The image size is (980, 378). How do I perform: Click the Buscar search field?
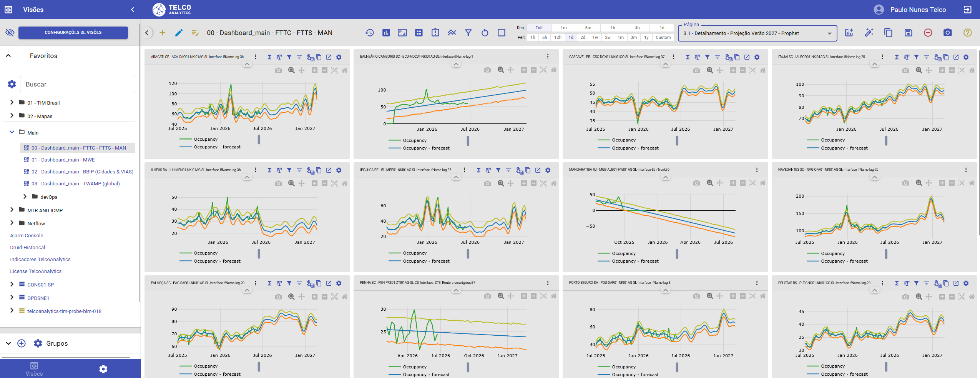point(77,84)
